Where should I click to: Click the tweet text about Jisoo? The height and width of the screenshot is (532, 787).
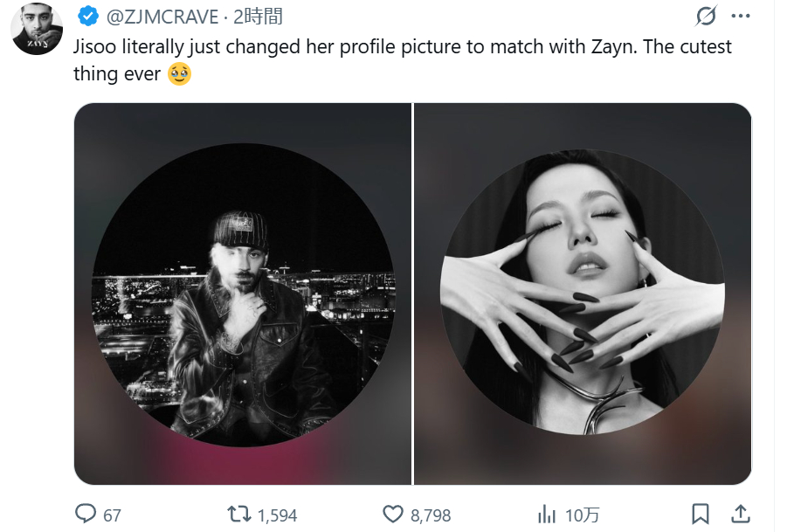(x=402, y=47)
